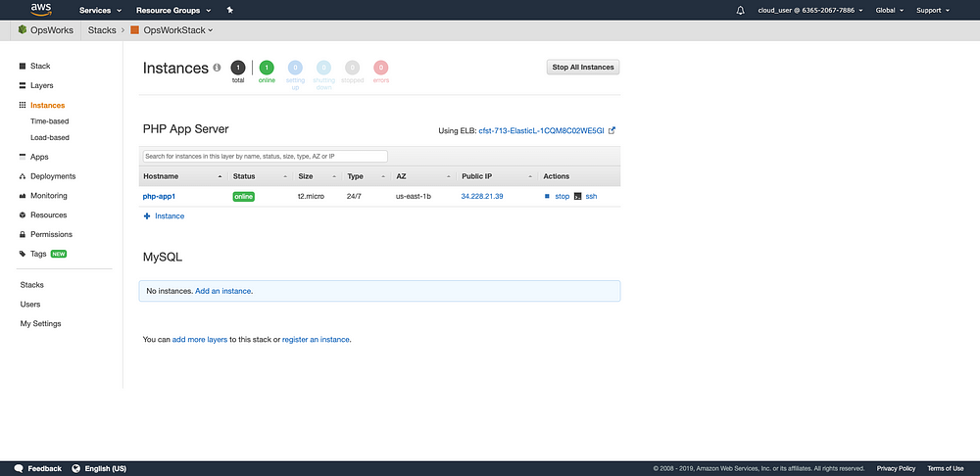This screenshot has width=980, height=476.
Task: Click the Monitoring chart icon
Action: click(x=23, y=196)
